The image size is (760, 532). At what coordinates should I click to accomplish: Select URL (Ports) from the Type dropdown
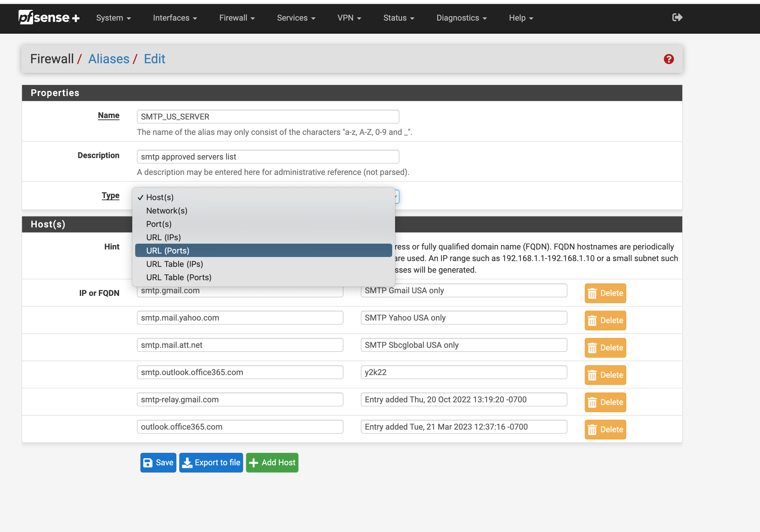167,251
